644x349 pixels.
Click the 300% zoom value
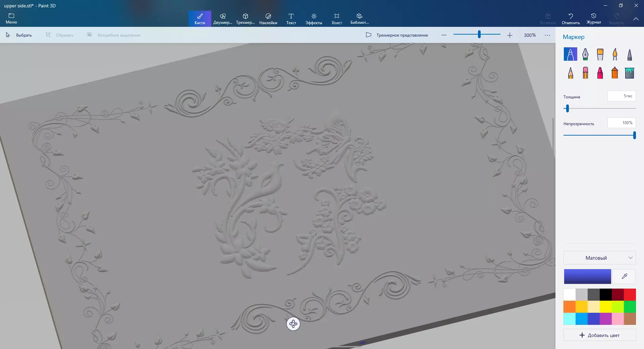point(530,35)
